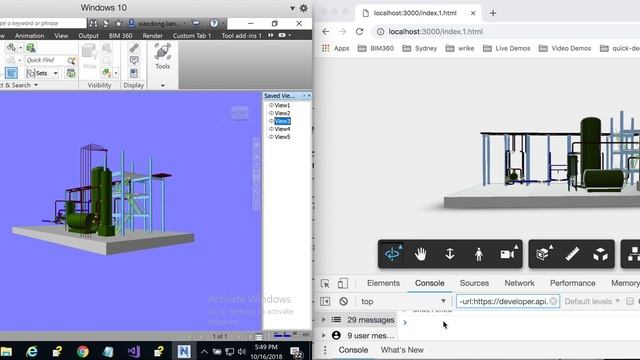Image resolution: width=640 pixels, height=360 pixels.
Task: Click the Autodesk Exchange binoculars icon
Action: coord(93,23)
